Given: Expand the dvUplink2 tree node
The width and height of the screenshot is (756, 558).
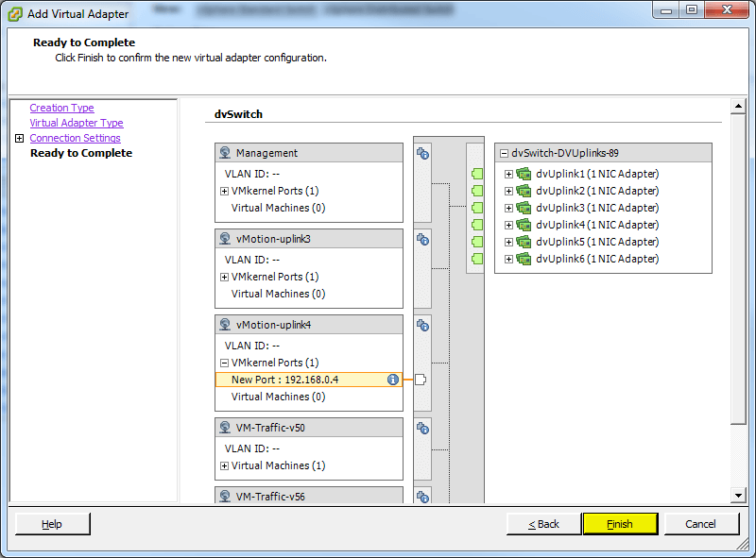Looking at the screenshot, I should click(x=508, y=191).
